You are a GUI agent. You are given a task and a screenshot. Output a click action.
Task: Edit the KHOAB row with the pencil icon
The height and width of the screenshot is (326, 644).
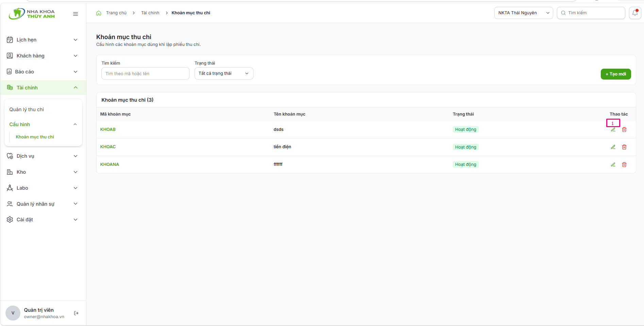[x=613, y=130]
